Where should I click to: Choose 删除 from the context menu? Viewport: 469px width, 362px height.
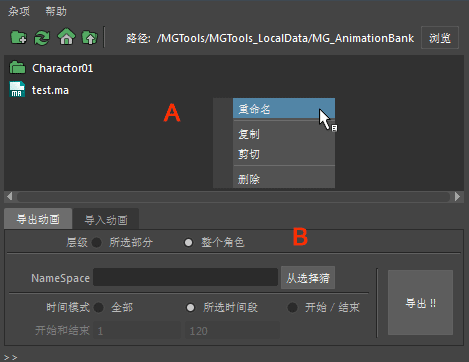tap(284, 179)
